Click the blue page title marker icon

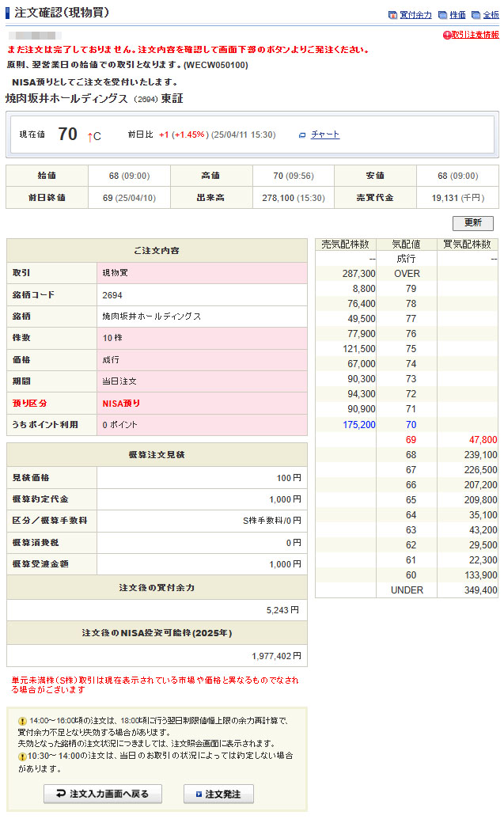(x=8, y=13)
